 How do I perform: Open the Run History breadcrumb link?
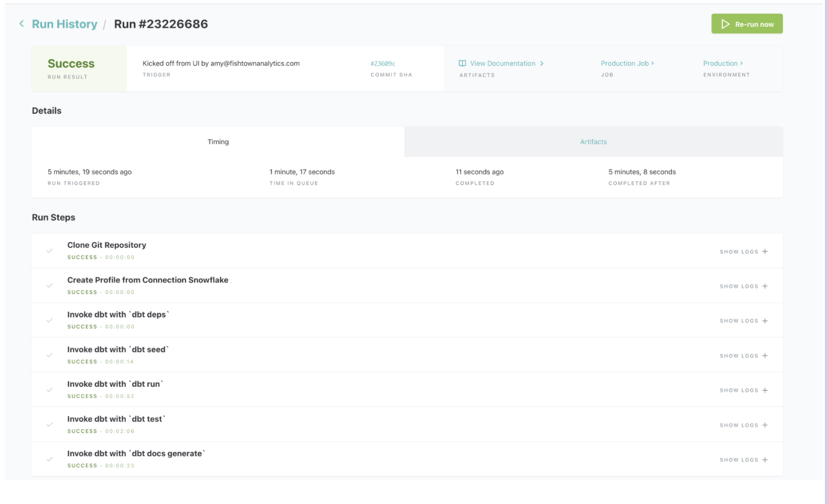tap(64, 24)
